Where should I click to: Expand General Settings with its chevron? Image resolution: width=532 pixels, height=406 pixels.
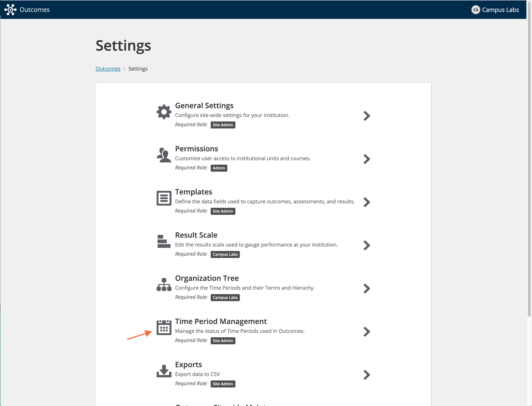click(366, 116)
